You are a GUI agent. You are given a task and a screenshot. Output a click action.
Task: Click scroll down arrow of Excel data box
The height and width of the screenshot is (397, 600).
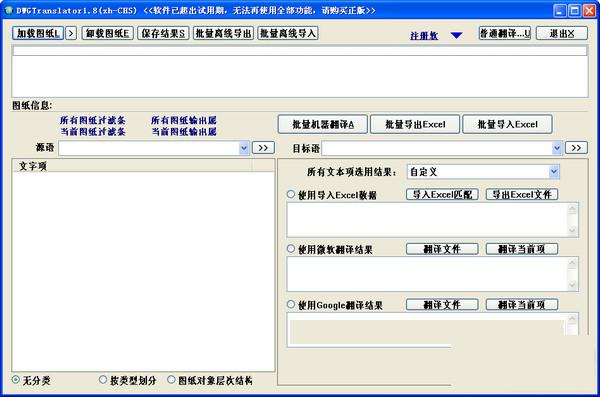pos(572,230)
